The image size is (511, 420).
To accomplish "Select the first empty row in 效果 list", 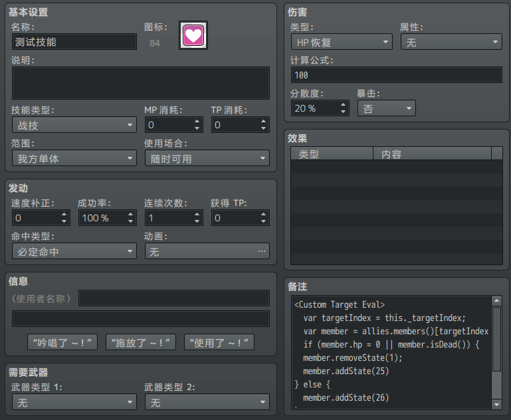I will pyautogui.click(x=397, y=167).
